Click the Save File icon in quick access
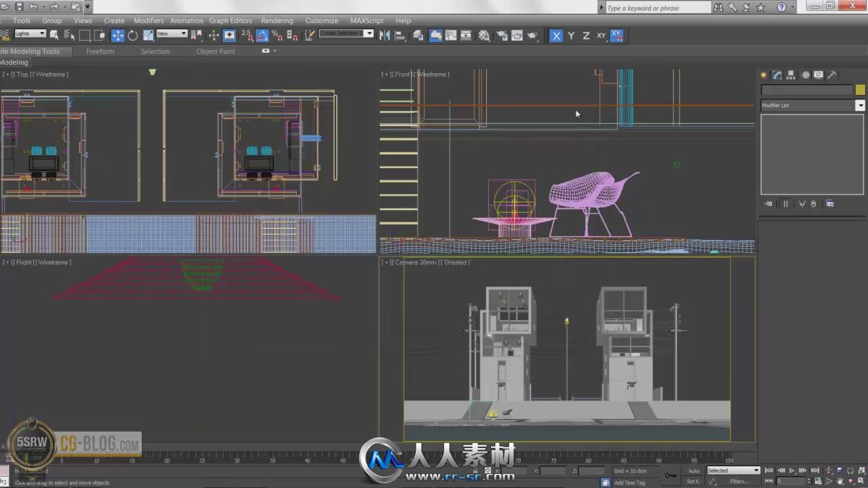868x488 pixels. (x=19, y=7)
